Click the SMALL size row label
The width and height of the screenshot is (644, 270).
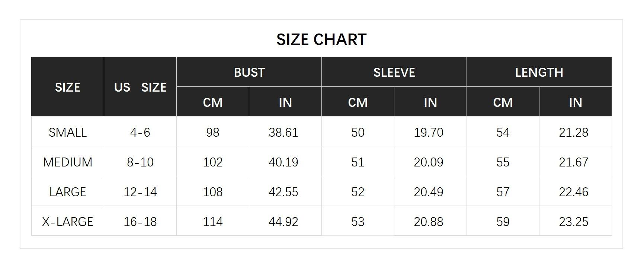pyautogui.click(x=67, y=132)
